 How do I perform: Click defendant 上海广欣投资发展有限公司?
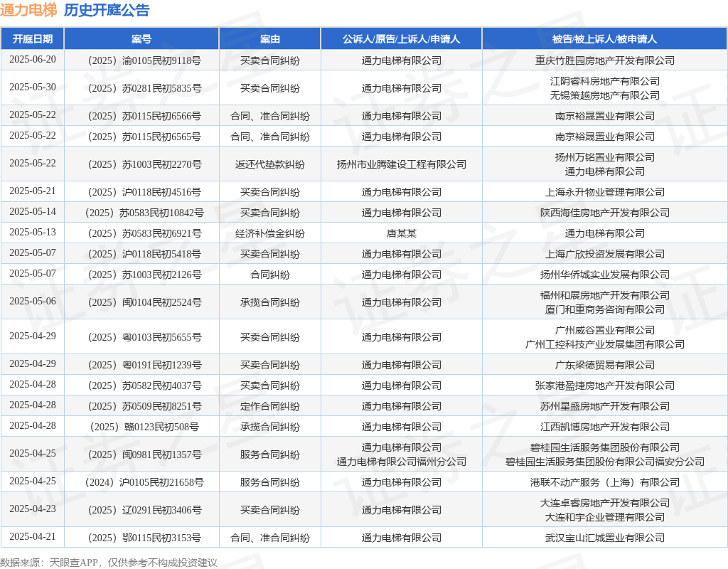pyautogui.click(x=604, y=254)
